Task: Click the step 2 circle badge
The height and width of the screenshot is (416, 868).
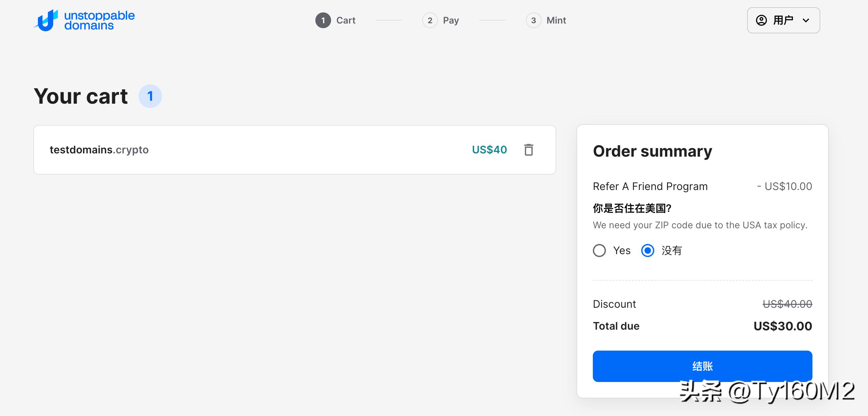Action: (430, 20)
